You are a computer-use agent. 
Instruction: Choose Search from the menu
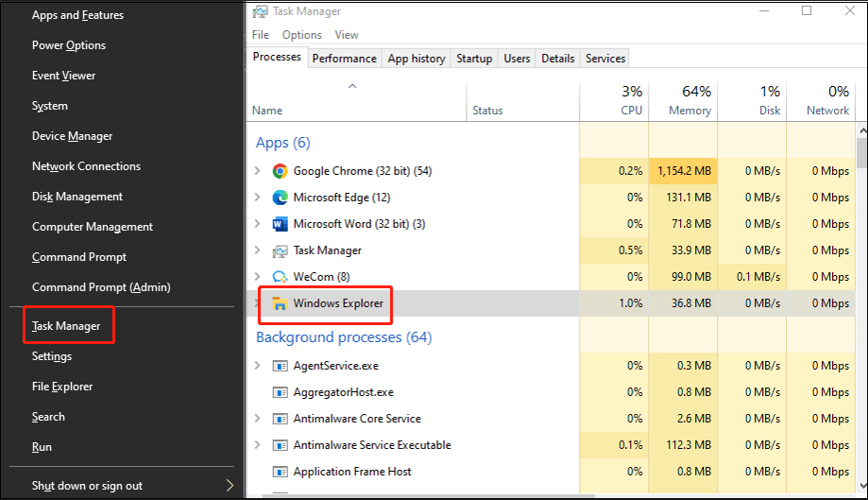[48, 417]
